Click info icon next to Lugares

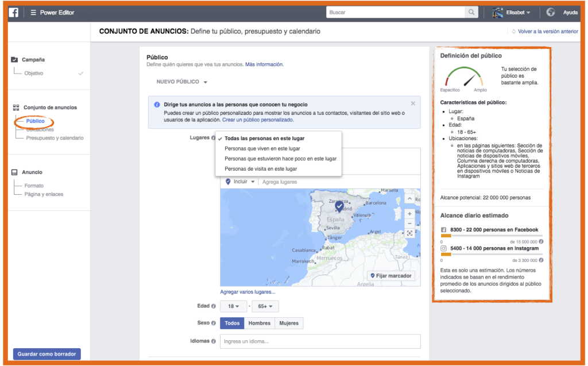[213, 138]
